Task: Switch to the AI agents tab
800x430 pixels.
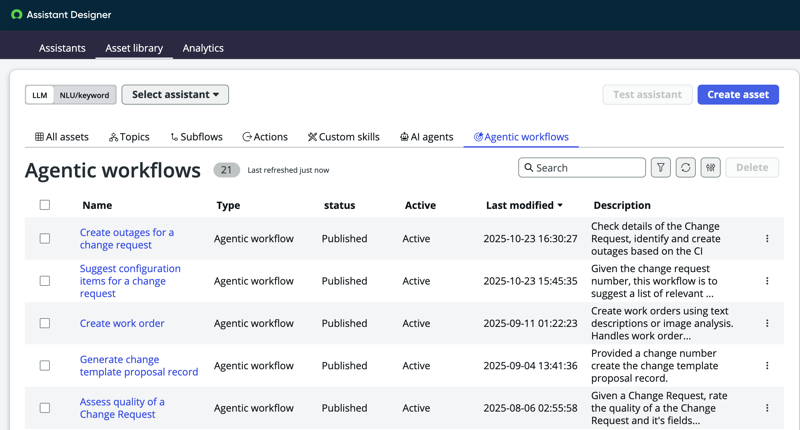Action: tap(427, 137)
